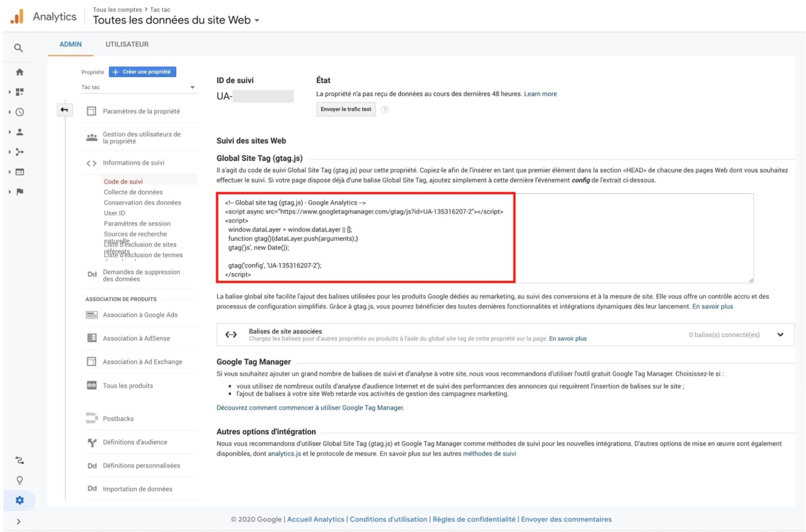
Task: Switch to the ADMIN tab
Action: 70,44
